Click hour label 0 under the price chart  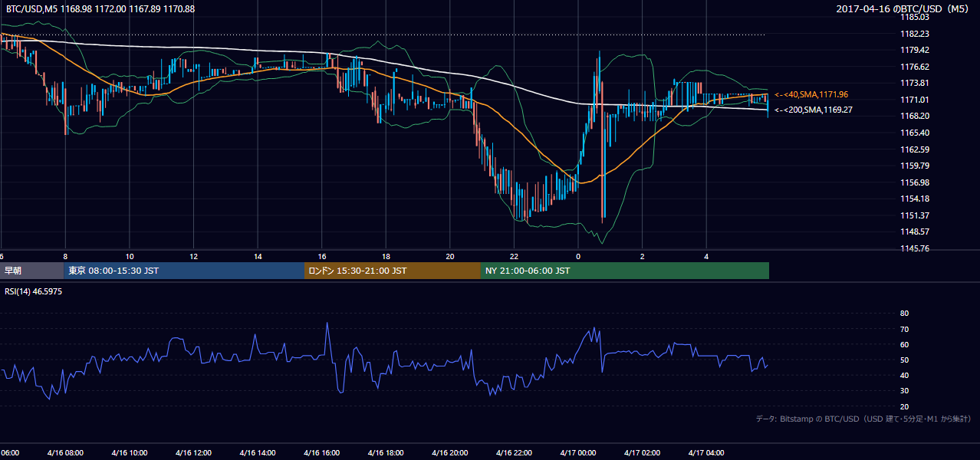578,256
